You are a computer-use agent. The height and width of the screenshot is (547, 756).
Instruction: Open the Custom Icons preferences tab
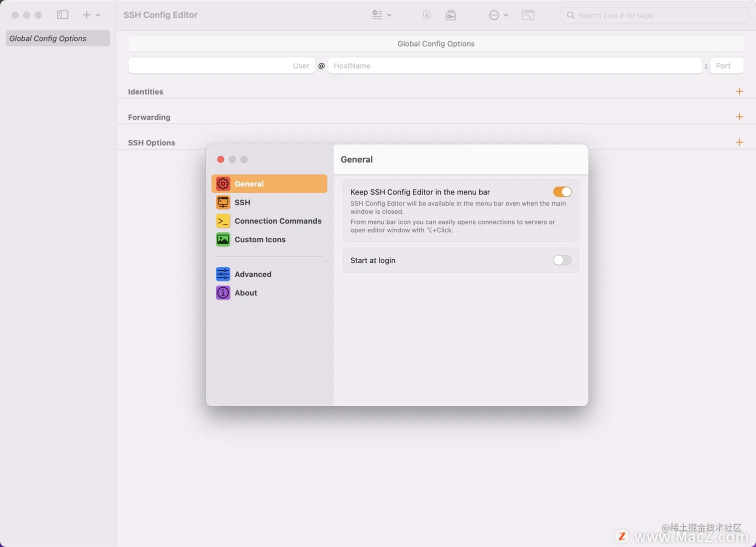coord(269,239)
